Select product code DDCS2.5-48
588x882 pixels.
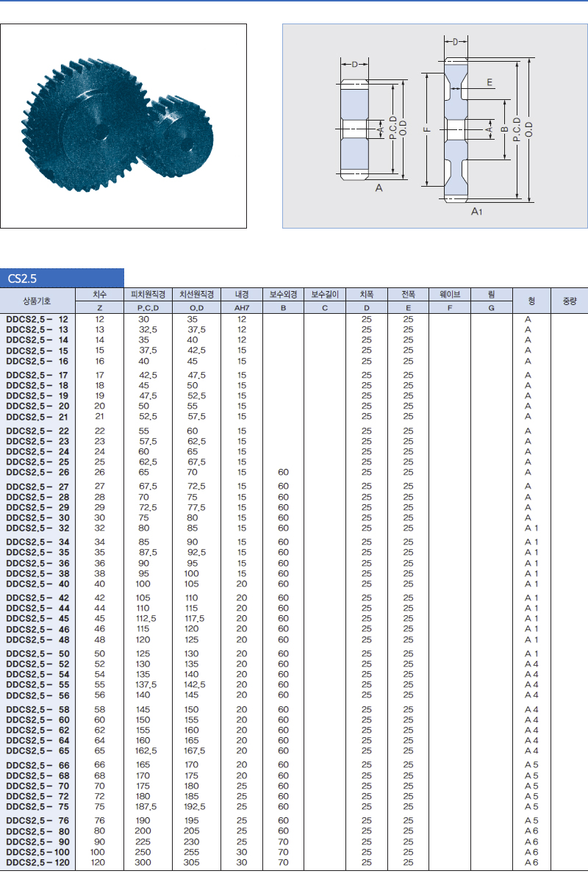pyautogui.click(x=37, y=639)
